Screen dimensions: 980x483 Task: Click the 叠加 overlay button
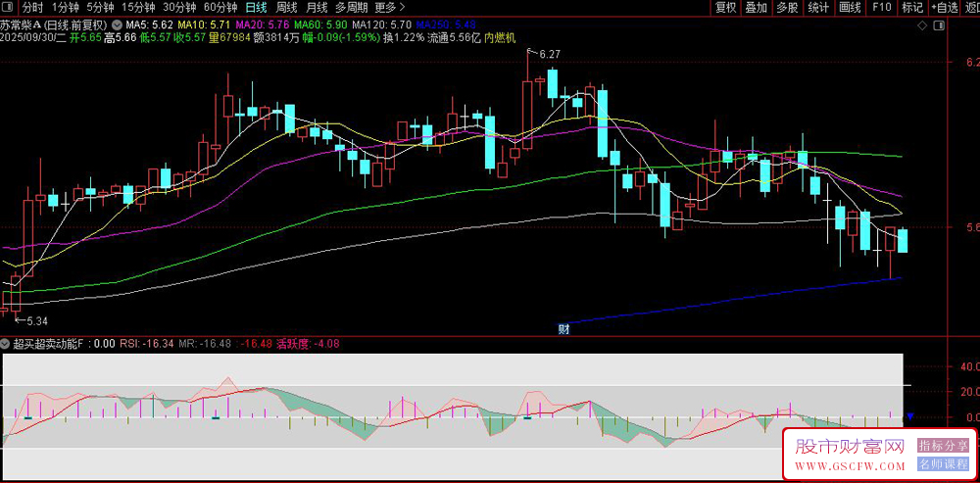coord(756,7)
